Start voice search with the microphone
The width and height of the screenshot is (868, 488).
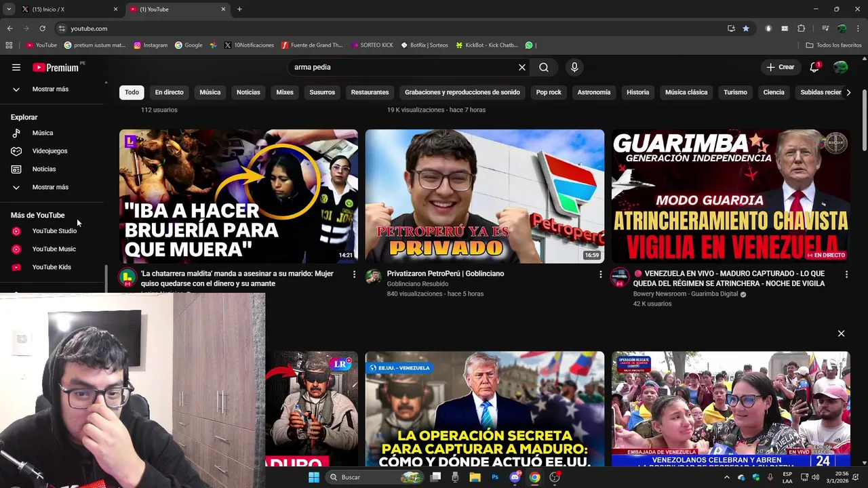tap(574, 67)
